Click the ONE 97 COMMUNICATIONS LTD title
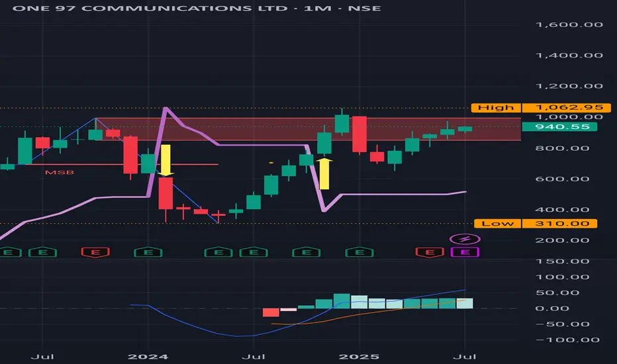Screen dimensions: 617x364 tap(150, 8)
